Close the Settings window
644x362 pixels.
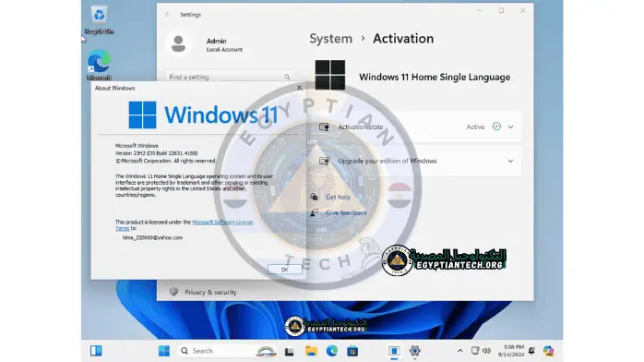(x=522, y=10)
